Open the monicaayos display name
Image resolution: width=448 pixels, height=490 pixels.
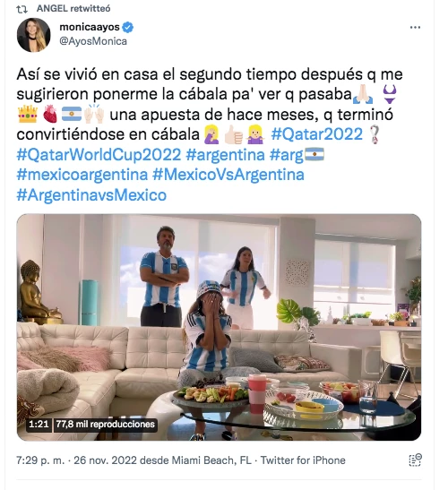pos(90,27)
